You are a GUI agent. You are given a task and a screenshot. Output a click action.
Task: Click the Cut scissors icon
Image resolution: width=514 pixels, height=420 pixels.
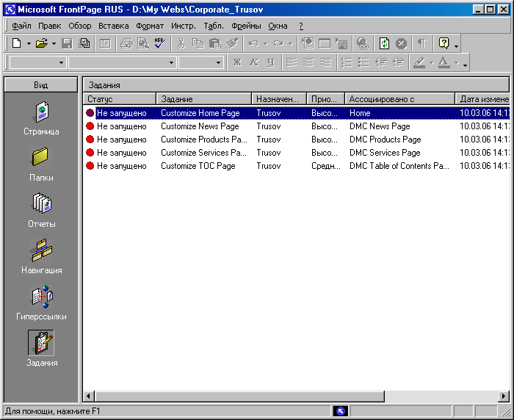coord(181,43)
